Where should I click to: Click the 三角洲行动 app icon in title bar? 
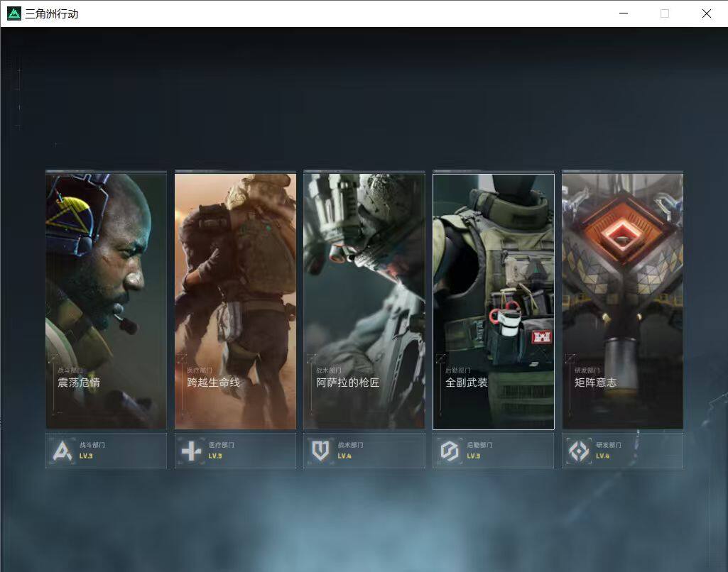(x=14, y=13)
